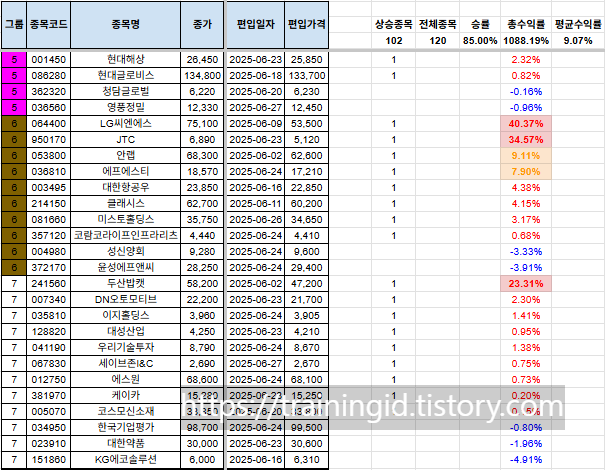Select the 미스토홀딩스 name cell
This screenshot has height=470, width=605.
click(125, 220)
